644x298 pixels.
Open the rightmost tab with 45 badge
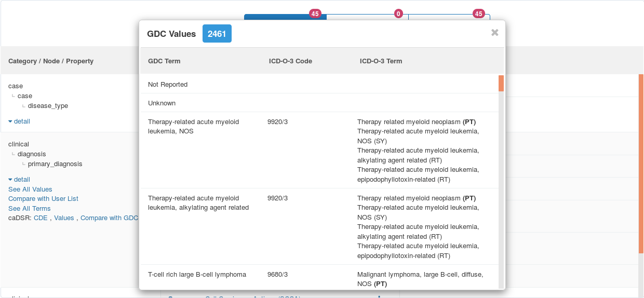[x=449, y=18]
